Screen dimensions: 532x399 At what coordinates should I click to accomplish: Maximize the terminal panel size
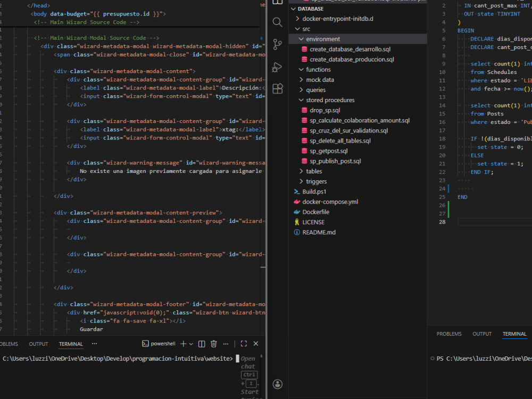pos(244,344)
